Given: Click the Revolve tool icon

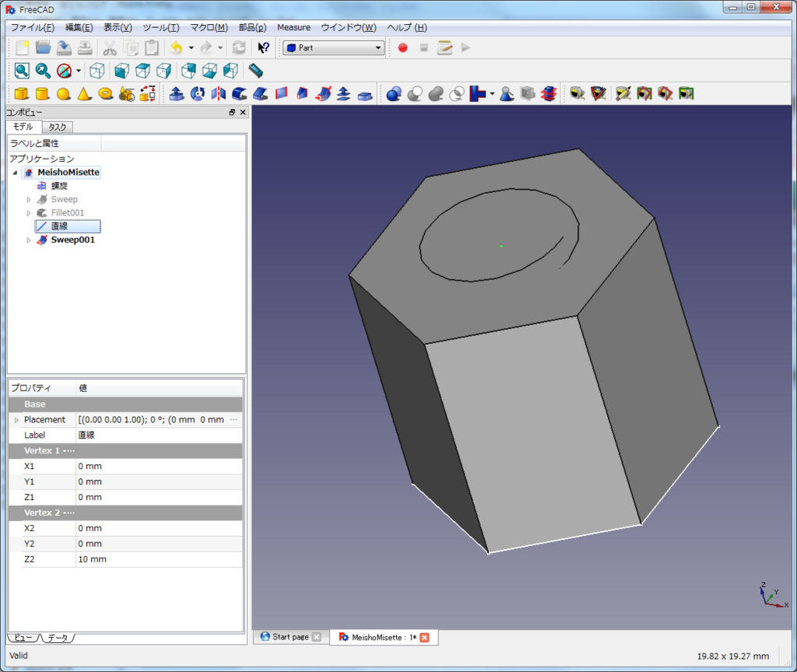Looking at the screenshot, I should tap(197, 93).
